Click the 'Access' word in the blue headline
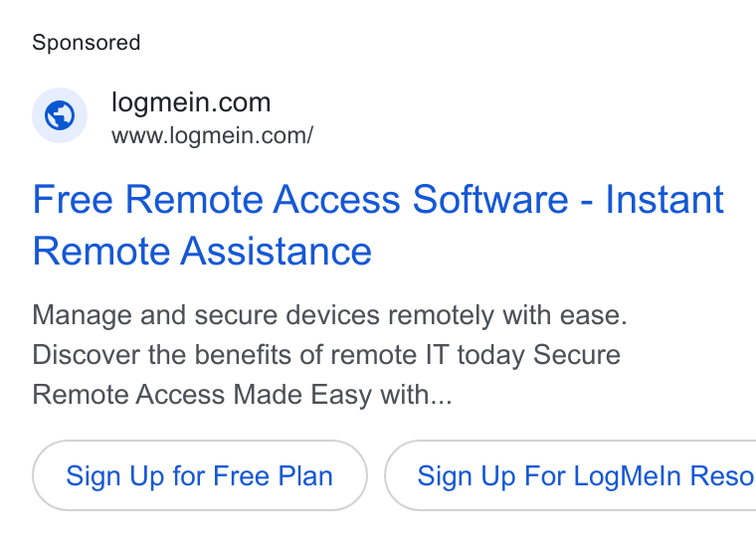Image resolution: width=756 pixels, height=543 pixels. click(336, 199)
